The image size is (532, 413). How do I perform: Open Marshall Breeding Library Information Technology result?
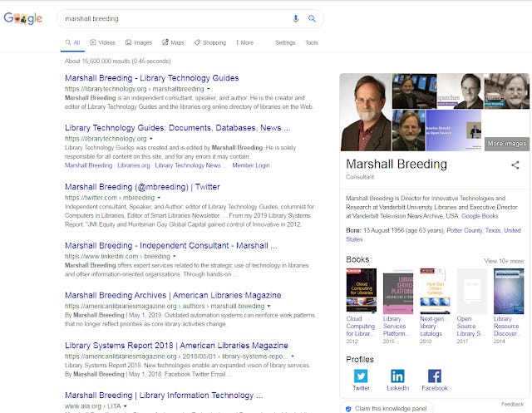tap(164, 396)
